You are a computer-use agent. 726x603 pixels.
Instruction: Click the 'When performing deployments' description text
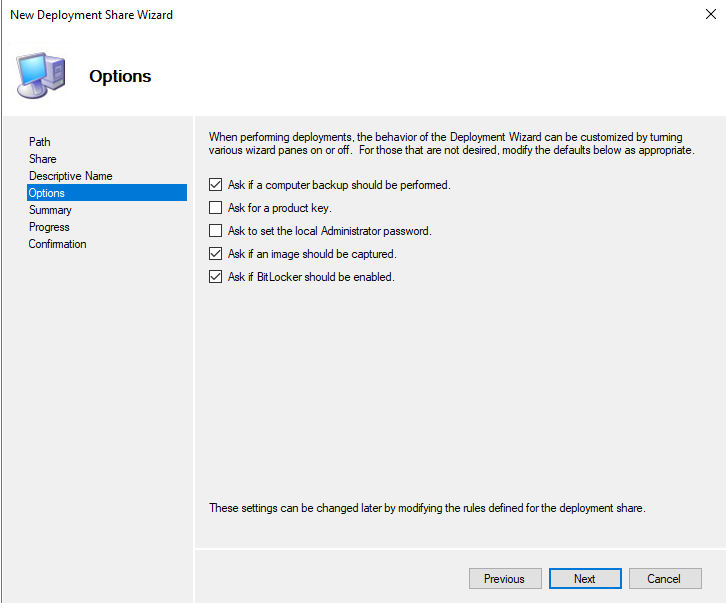pyautogui.click(x=451, y=144)
